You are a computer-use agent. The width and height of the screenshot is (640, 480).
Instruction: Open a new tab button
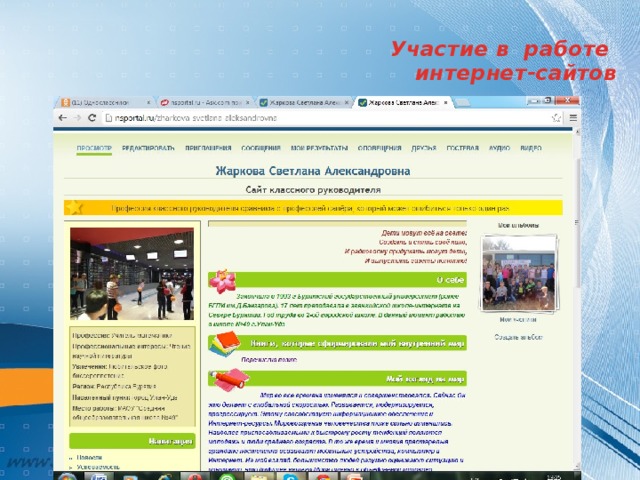click(x=462, y=103)
